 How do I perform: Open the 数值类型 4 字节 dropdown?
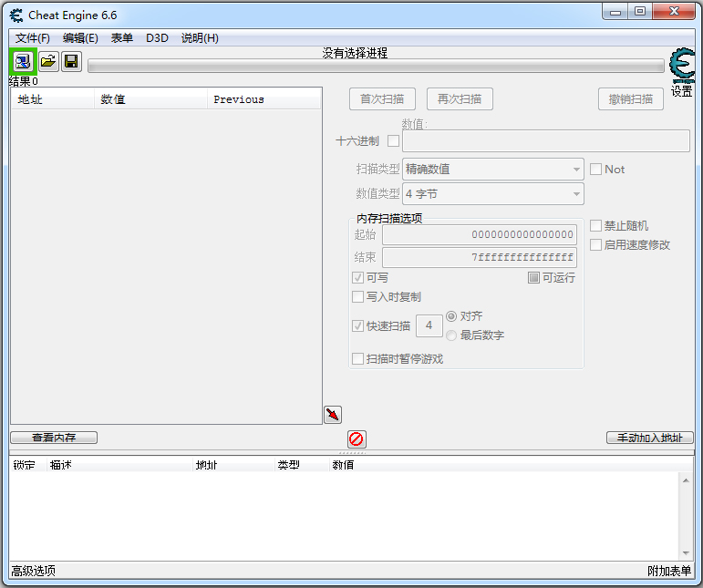coord(493,193)
